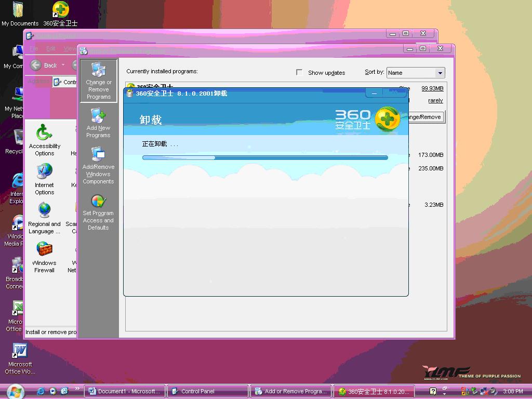The width and height of the screenshot is (532, 399).
Task: Open Regional and Language options icon
Action: pos(45,218)
